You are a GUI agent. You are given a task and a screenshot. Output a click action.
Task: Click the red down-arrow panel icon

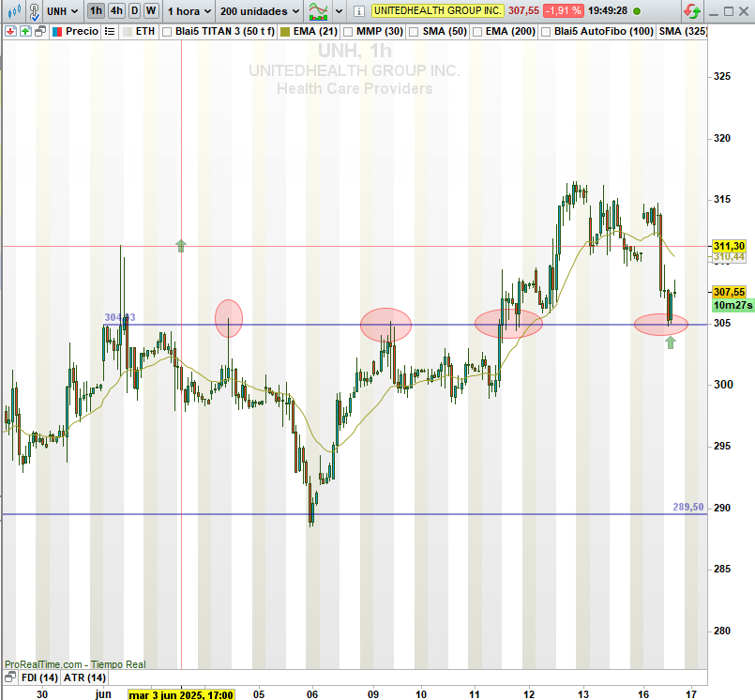click(x=10, y=31)
